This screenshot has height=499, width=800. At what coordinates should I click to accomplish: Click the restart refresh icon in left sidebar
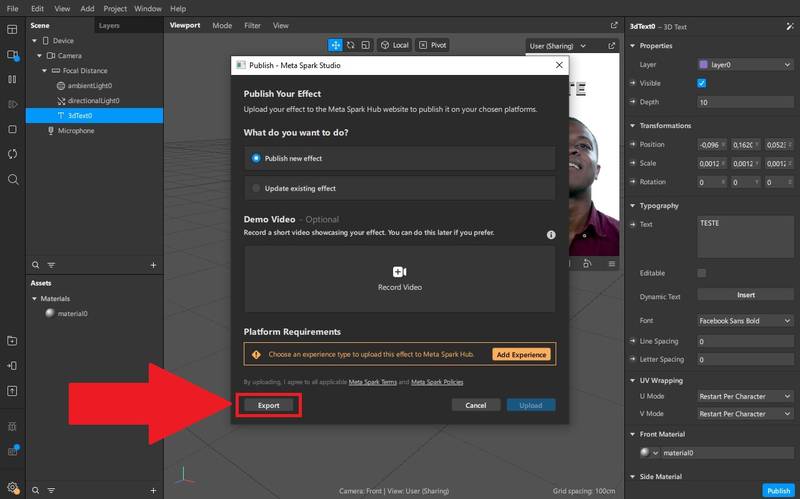pos(12,154)
